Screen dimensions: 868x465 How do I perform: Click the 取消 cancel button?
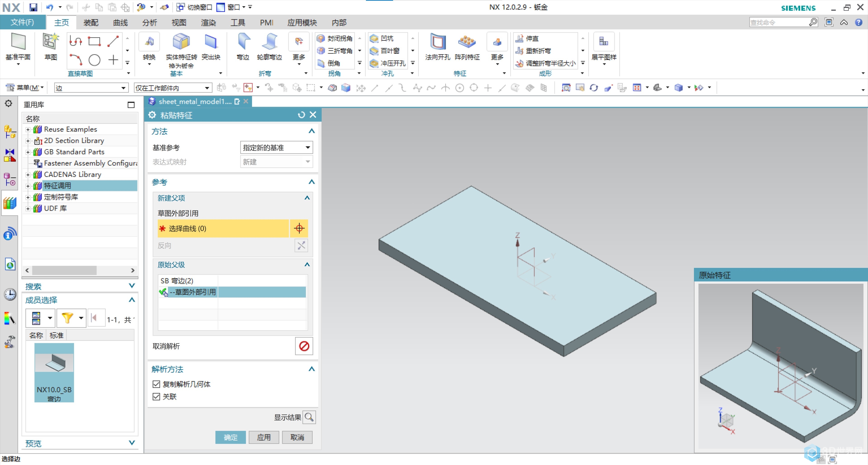point(297,437)
